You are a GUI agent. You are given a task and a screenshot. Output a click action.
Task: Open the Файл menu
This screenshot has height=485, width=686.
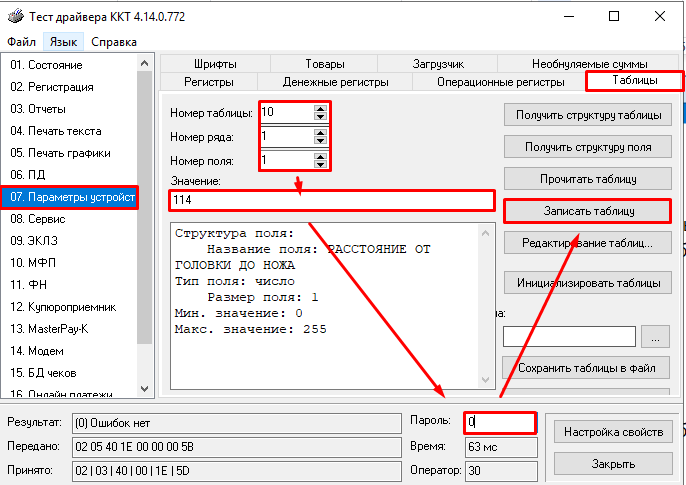(x=21, y=42)
